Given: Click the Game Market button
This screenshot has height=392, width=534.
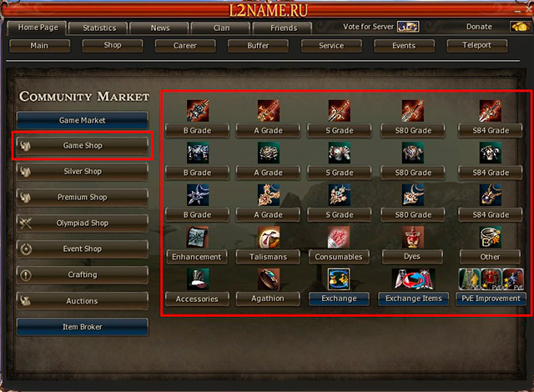Looking at the screenshot, I should [x=83, y=120].
